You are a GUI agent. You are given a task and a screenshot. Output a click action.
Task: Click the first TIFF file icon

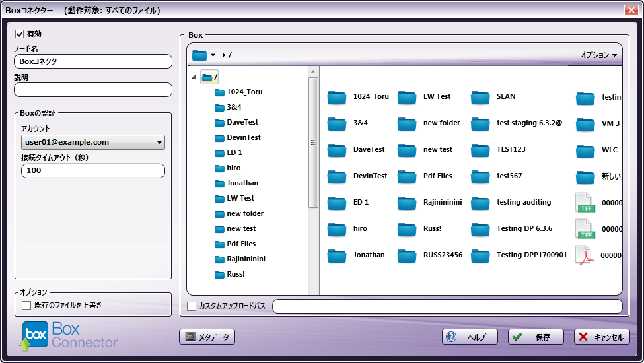click(585, 203)
